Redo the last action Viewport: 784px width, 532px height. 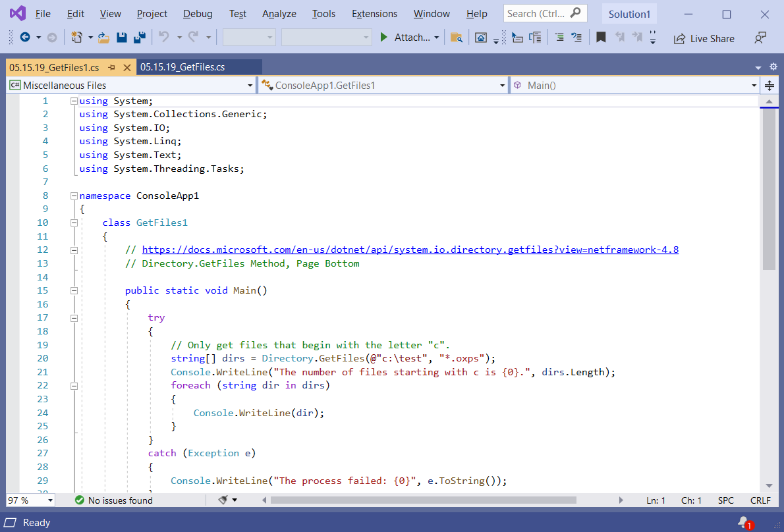tap(193, 37)
